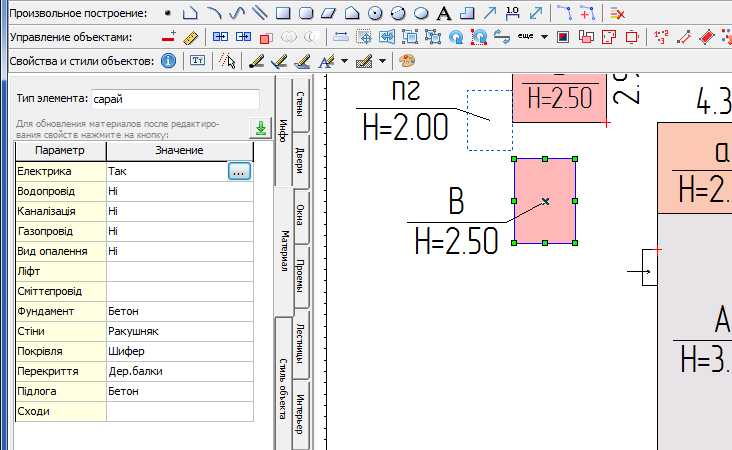Click the green update materials arrow button
This screenshot has width=732, height=450.
(260, 128)
